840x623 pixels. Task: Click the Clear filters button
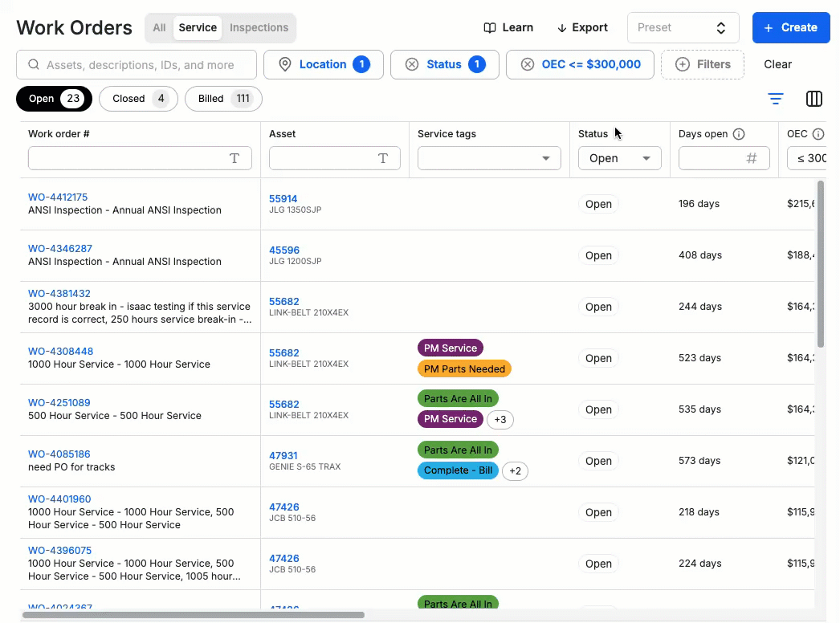pos(777,65)
